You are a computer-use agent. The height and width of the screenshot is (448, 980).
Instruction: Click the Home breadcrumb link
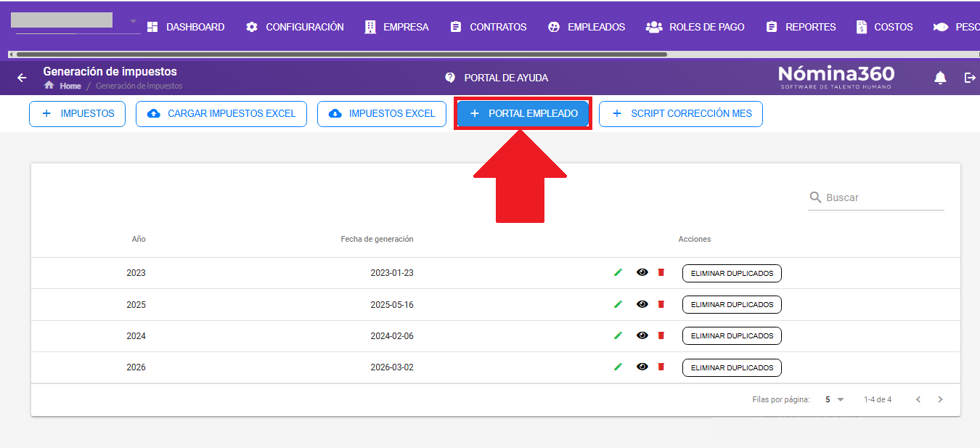70,86
